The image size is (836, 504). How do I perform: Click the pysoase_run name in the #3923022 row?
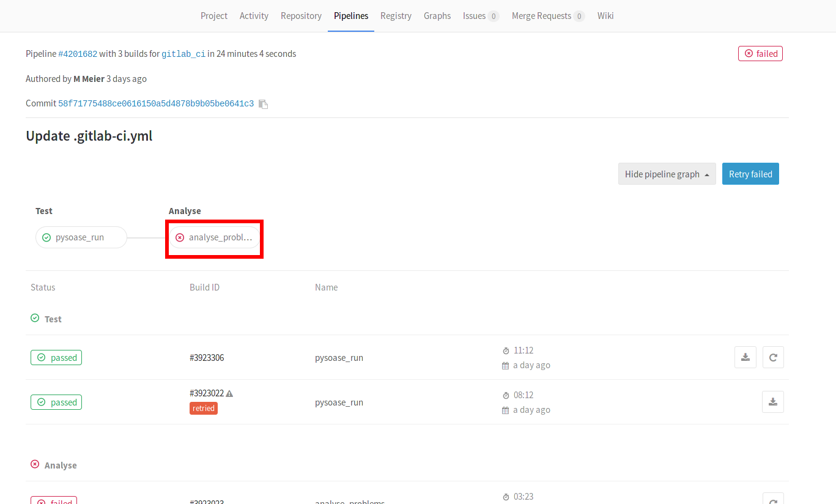tap(339, 402)
